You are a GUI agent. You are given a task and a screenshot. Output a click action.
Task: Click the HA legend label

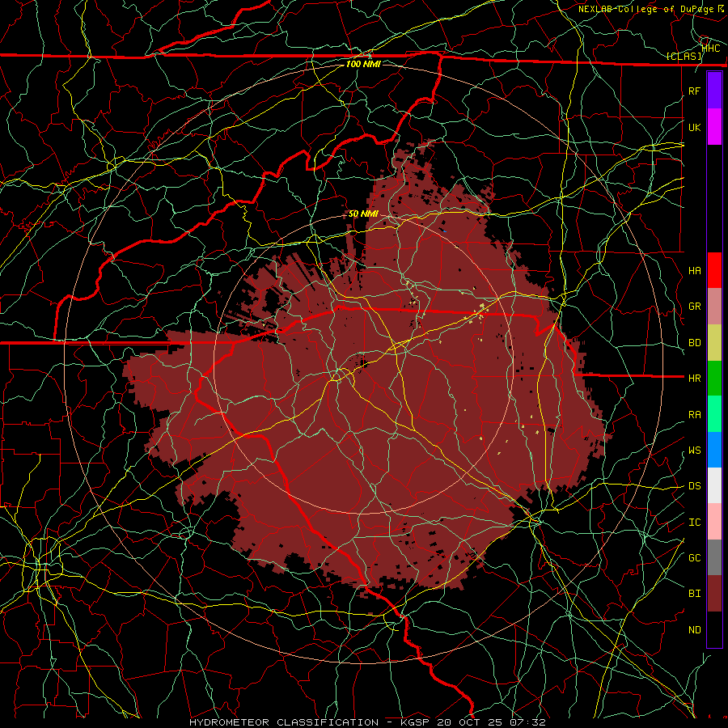[x=695, y=270]
